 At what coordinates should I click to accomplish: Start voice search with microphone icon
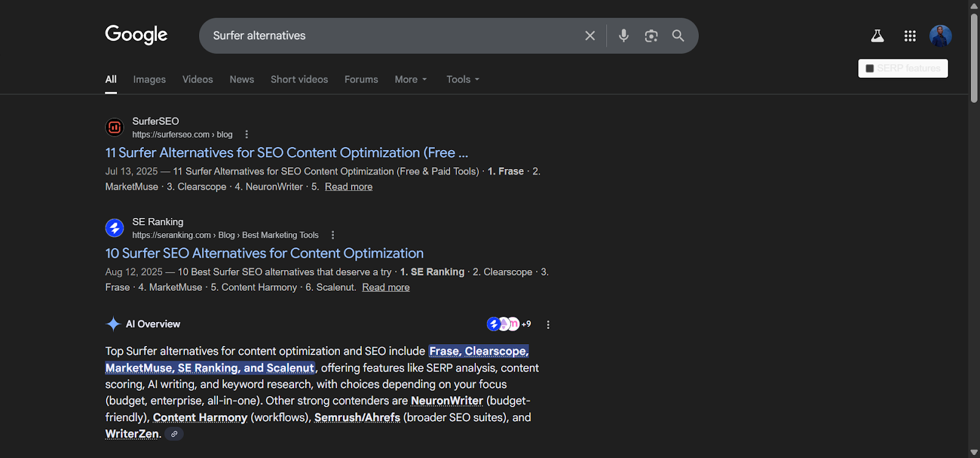[624, 36]
